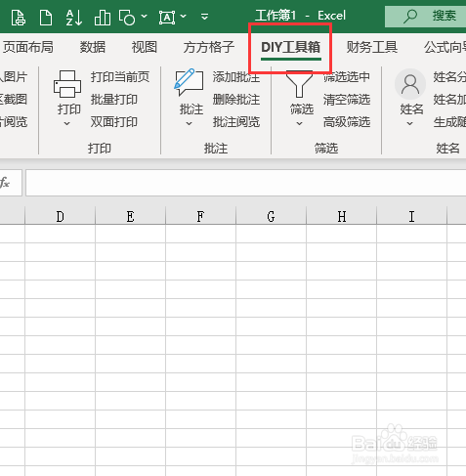
Task: Expand the shapes dropdown arrow
Action: click(144, 16)
